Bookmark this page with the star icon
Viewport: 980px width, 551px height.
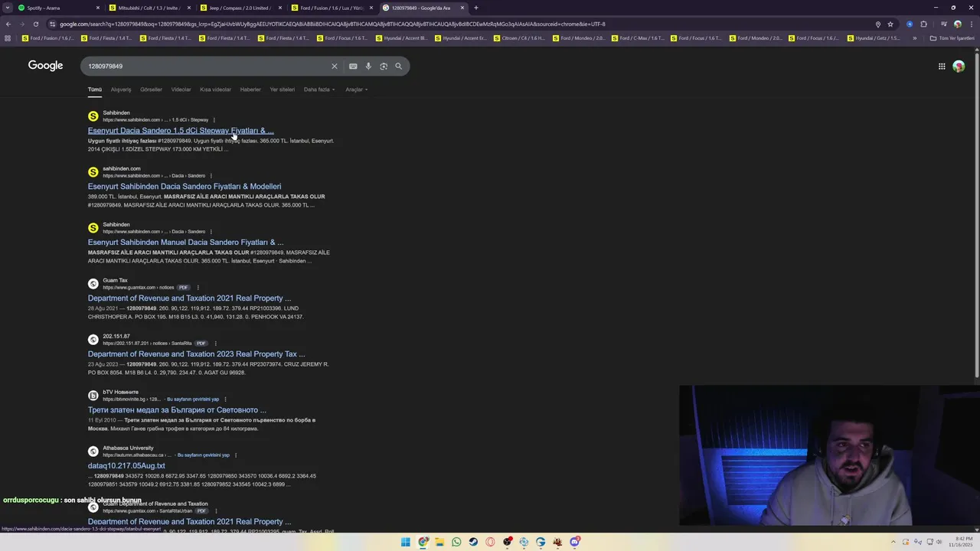(890, 24)
